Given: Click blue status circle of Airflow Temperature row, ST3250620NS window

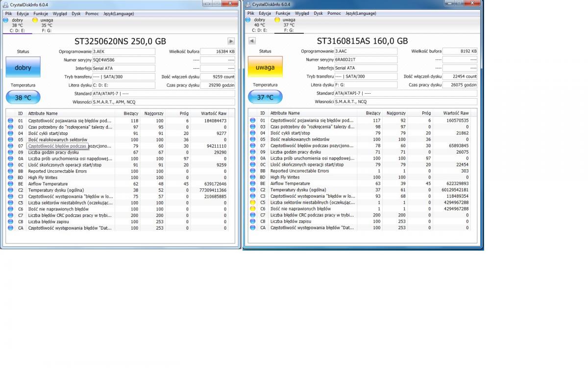Looking at the screenshot, I should [10, 184].
